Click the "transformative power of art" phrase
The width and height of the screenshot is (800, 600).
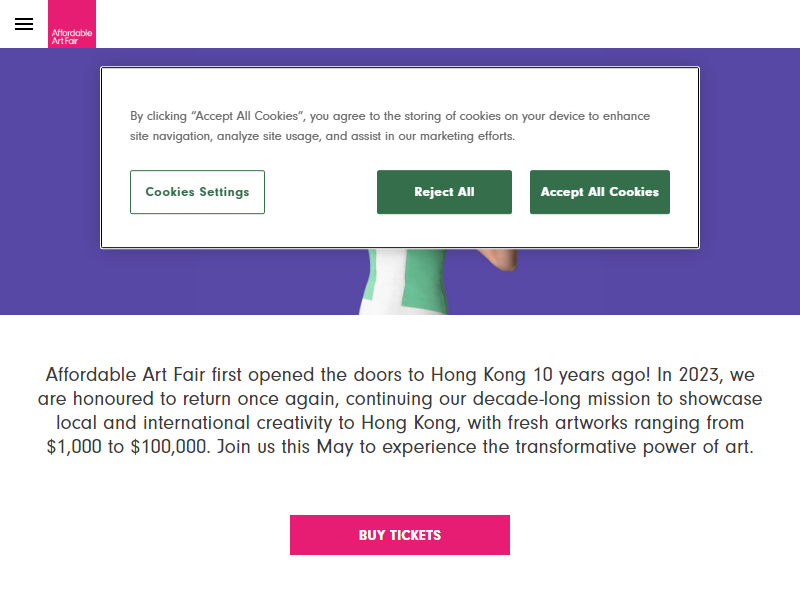coord(634,446)
